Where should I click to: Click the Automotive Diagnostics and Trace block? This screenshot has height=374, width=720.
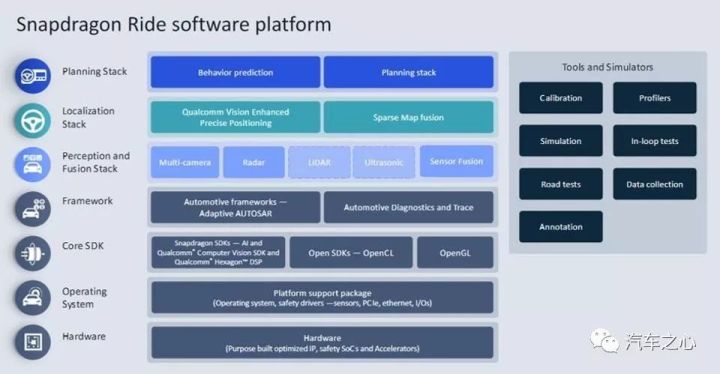(x=408, y=207)
